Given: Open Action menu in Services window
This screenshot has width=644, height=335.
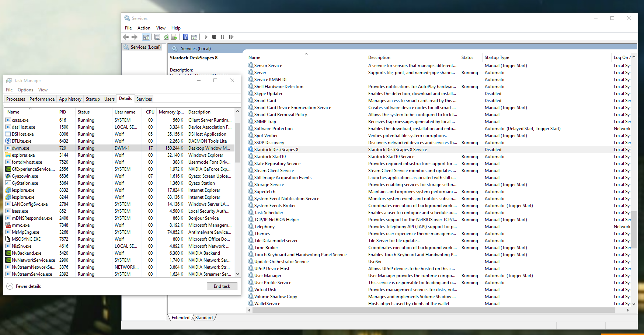Looking at the screenshot, I should (x=144, y=28).
